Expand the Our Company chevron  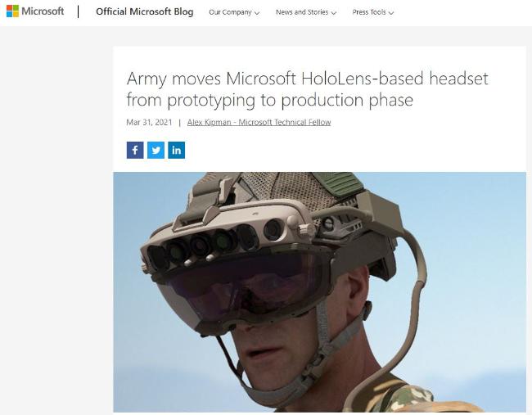pyautogui.click(x=257, y=13)
